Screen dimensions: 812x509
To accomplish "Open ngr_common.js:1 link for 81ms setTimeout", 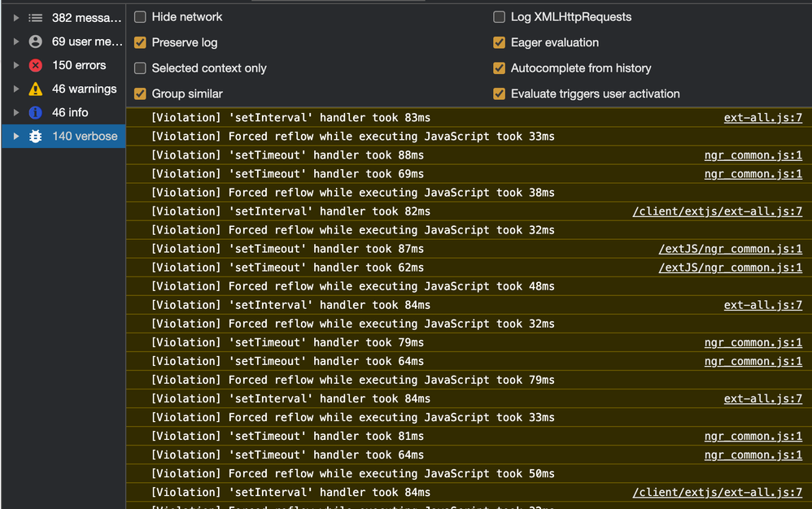I will point(753,436).
